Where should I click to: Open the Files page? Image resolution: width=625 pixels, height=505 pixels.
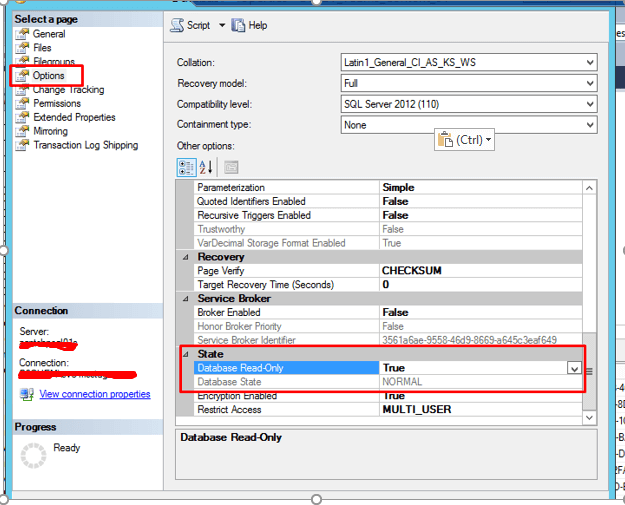[42, 48]
